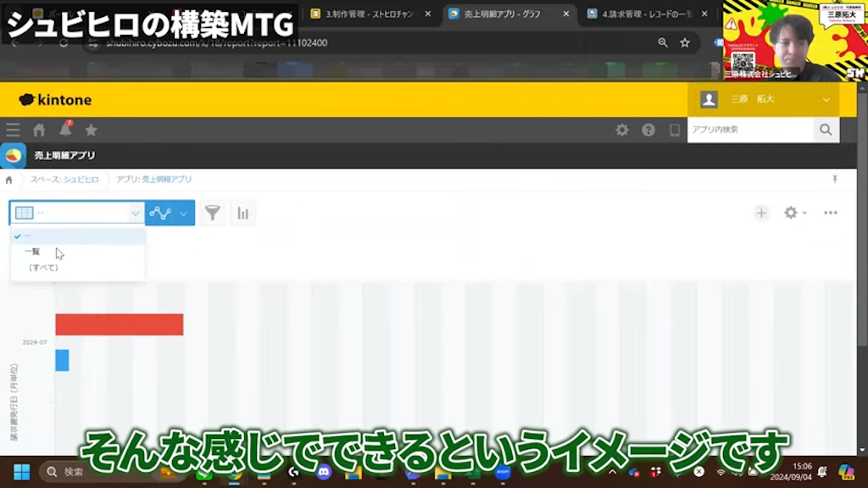Click the pin icon above the chart

(x=835, y=179)
